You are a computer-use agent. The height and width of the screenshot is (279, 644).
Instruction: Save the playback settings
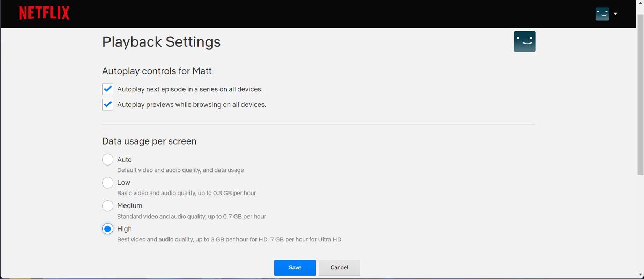[295, 268]
